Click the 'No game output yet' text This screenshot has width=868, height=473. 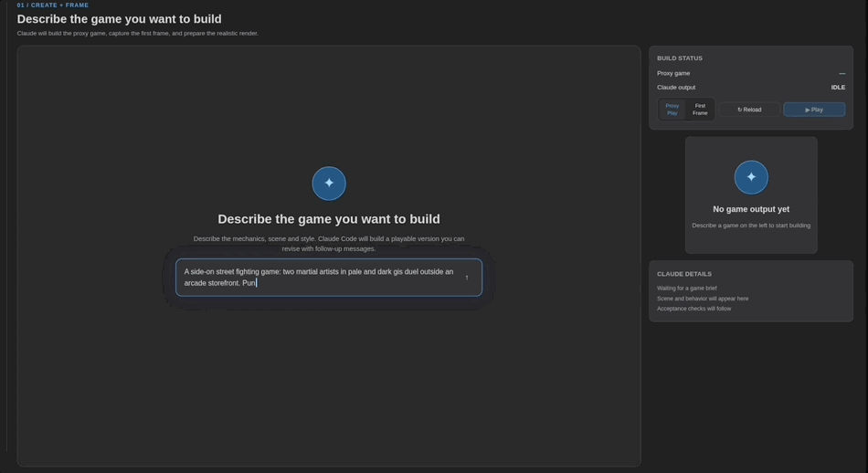coord(751,209)
